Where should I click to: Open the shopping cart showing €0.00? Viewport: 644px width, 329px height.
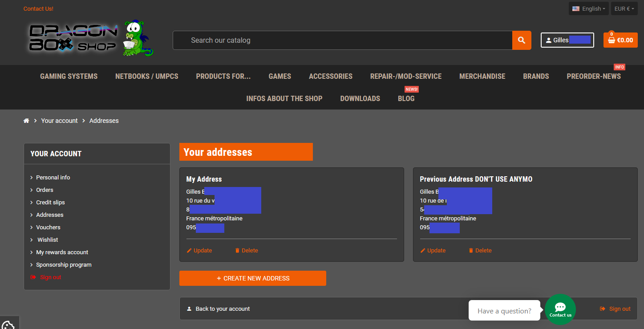[x=620, y=40]
